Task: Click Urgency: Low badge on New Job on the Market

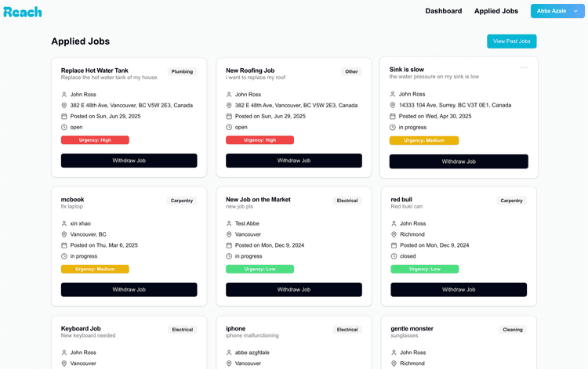Action: point(260,269)
